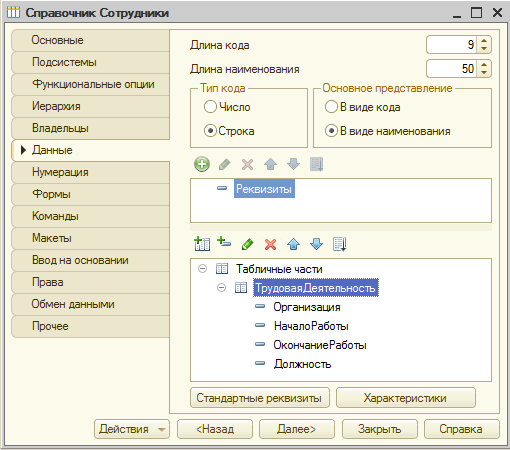Click the Стандартные реквизиты button

[x=260, y=398]
